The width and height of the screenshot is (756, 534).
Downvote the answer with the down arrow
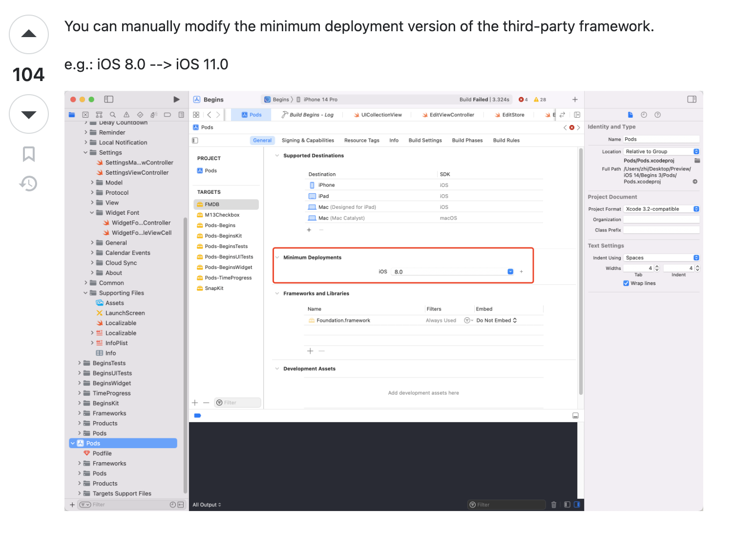(x=29, y=114)
